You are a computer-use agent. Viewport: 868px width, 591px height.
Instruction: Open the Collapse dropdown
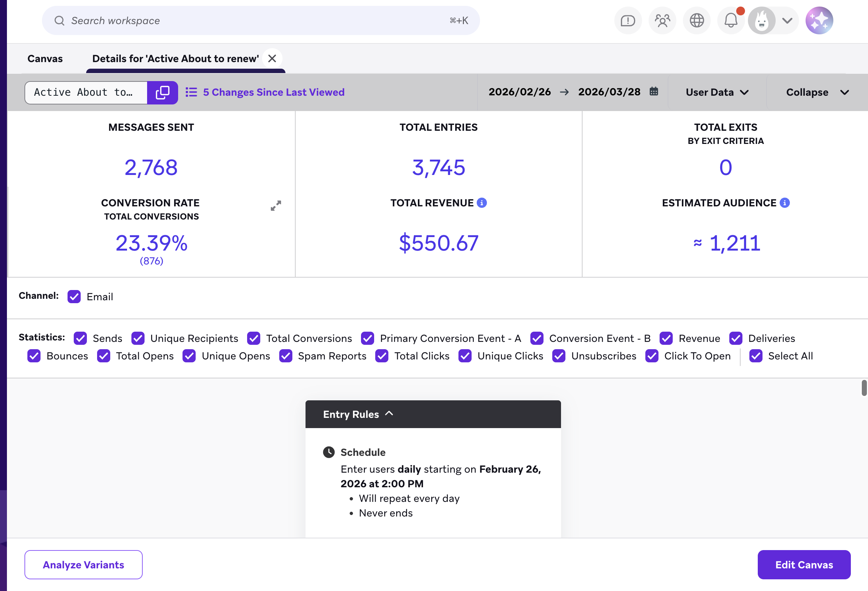817,92
